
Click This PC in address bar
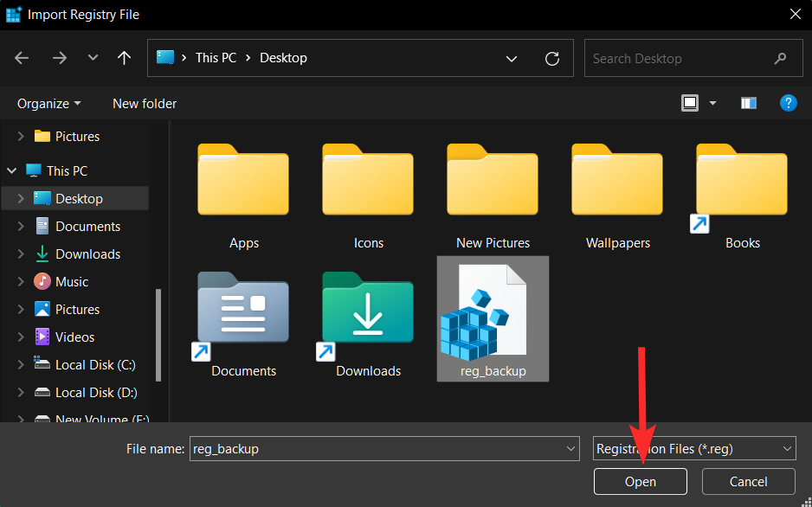coord(216,58)
